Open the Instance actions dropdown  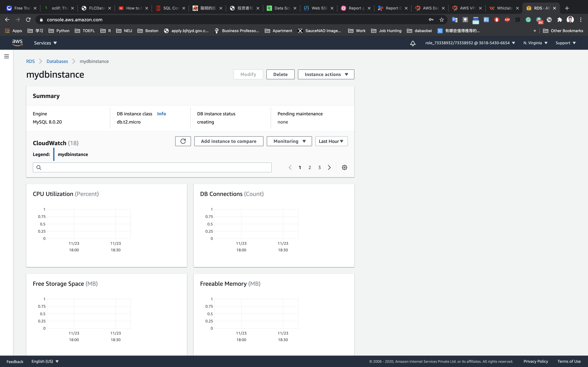[x=326, y=75]
